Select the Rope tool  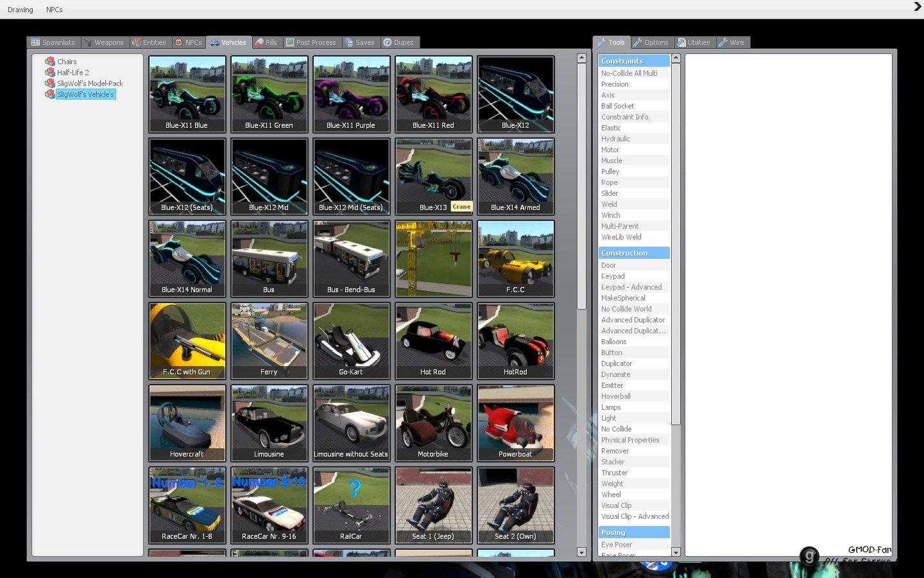(x=634, y=182)
